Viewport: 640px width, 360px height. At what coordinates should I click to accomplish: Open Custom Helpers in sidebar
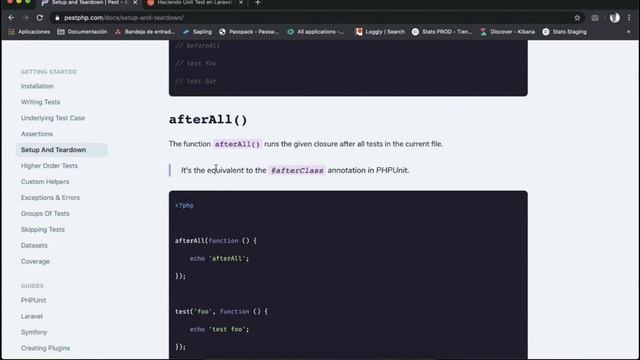(x=45, y=182)
